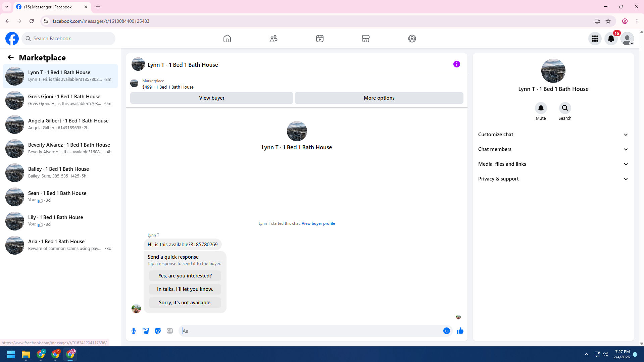Screen dimensions: 644x362
Task: Send quick reply Sorry, it's not available.
Action: click(185, 303)
